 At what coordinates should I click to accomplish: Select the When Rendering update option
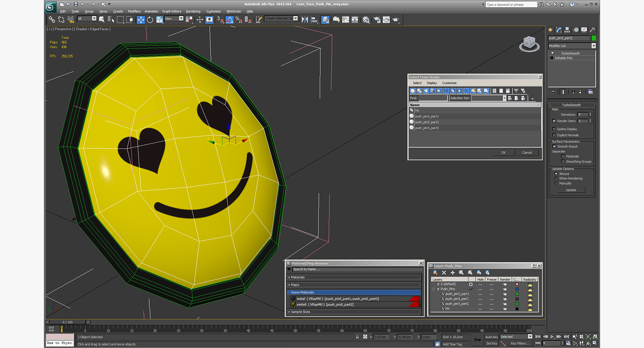556,179
